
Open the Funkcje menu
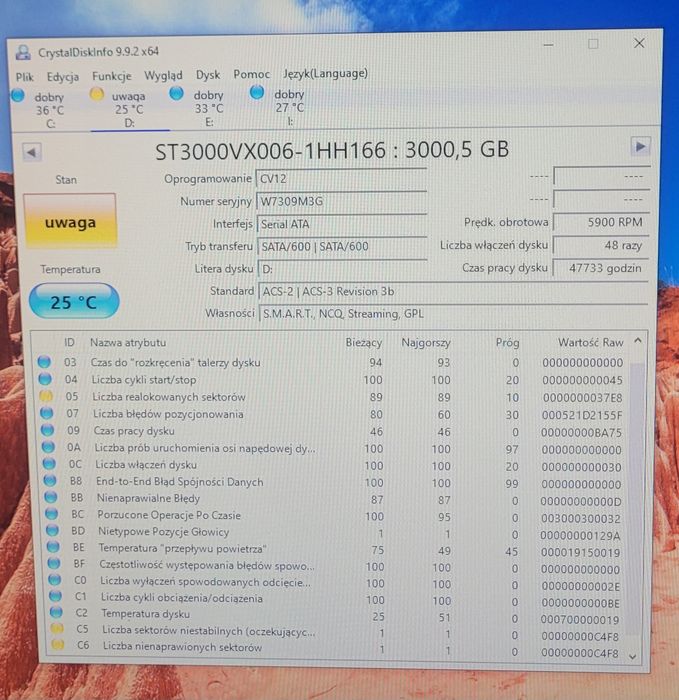(x=112, y=76)
